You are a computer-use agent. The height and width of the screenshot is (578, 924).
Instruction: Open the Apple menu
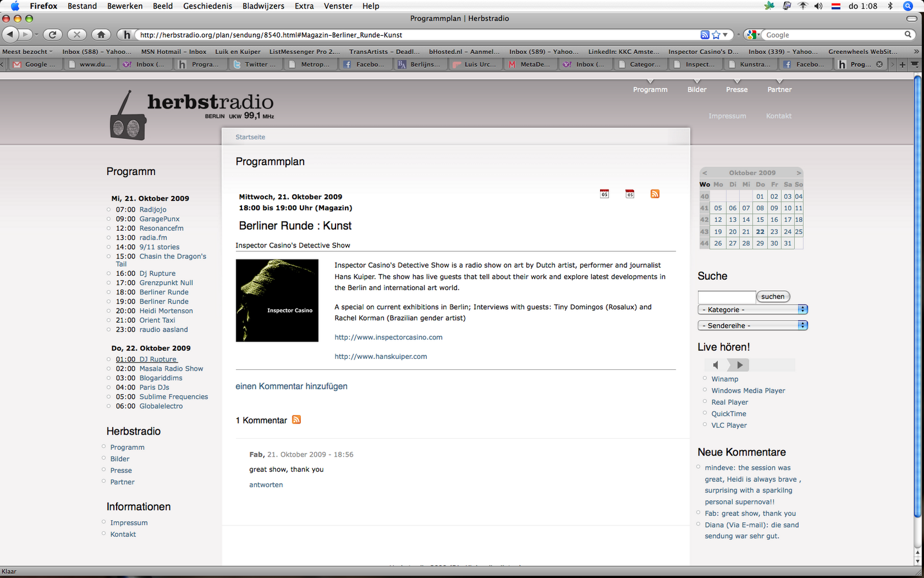pyautogui.click(x=15, y=6)
